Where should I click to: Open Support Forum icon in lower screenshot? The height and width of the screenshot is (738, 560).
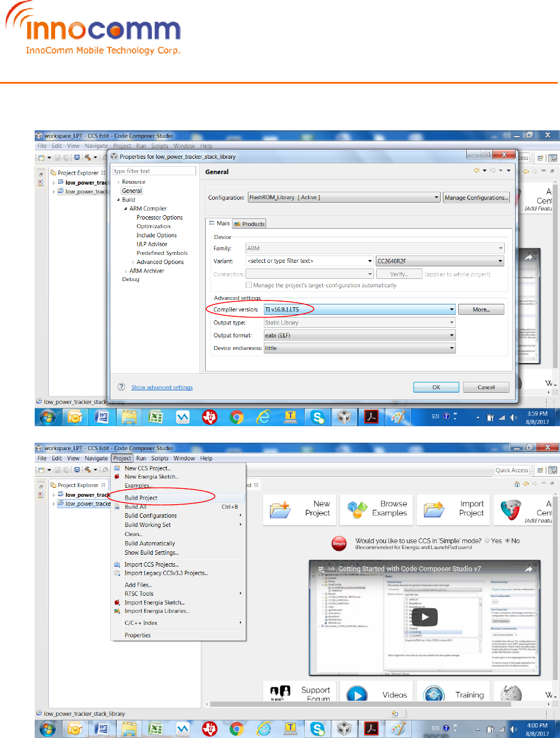click(x=280, y=694)
